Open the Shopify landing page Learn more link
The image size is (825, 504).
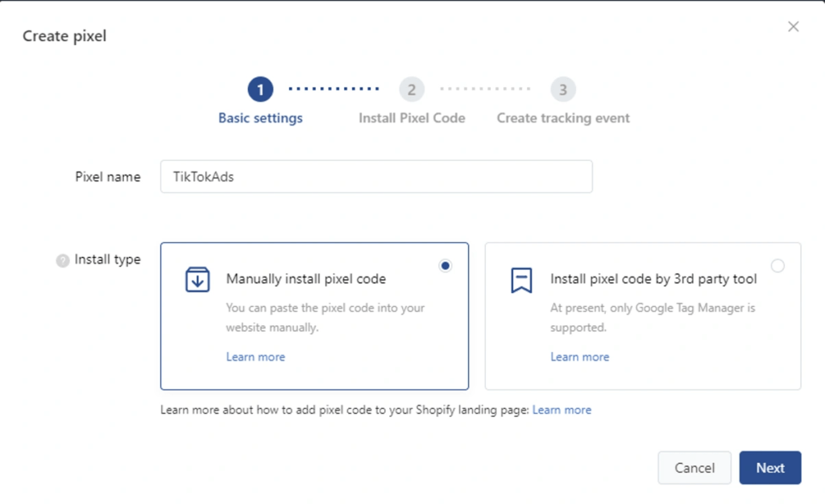coord(562,410)
